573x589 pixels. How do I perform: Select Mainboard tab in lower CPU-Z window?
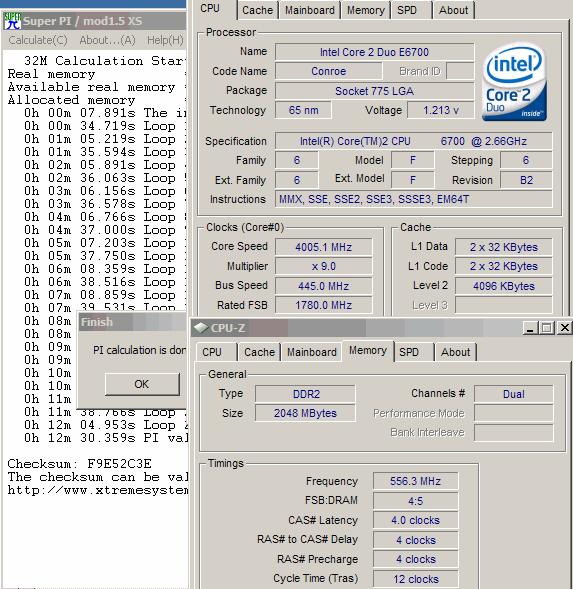point(312,352)
